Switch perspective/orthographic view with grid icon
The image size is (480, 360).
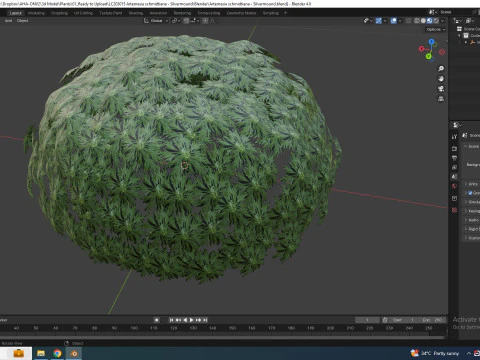(441, 99)
